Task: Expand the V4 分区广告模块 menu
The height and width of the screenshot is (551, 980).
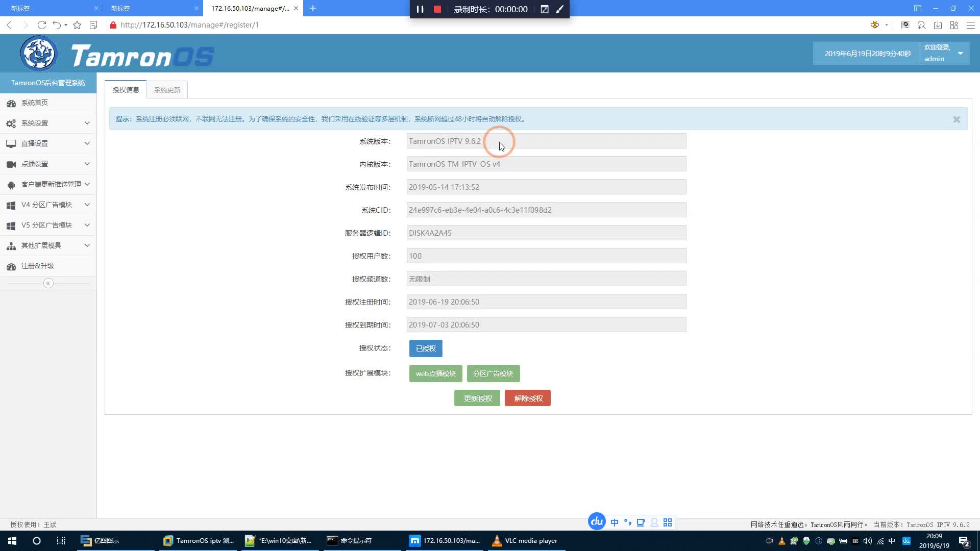Action: pos(48,205)
